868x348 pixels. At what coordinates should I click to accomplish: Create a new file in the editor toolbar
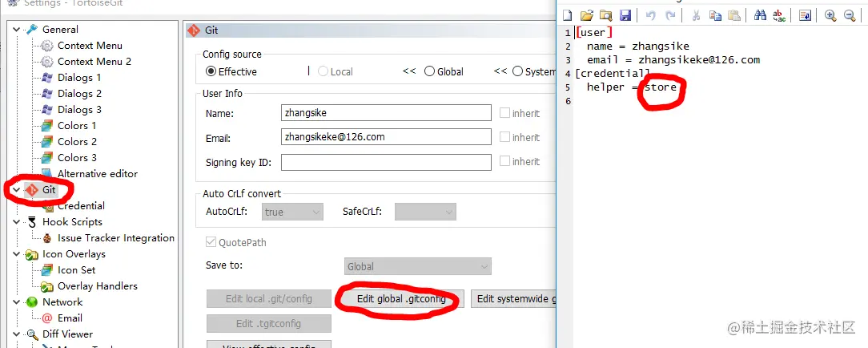[568, 15]
